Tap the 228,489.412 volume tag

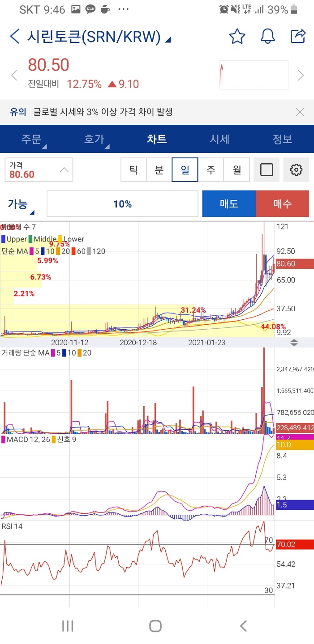point(294,428)
